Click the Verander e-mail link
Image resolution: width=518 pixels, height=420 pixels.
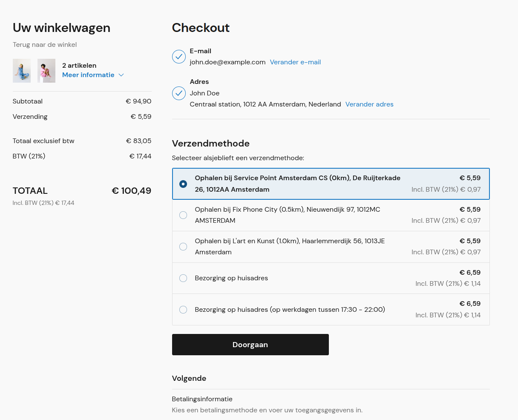pos(295,62)
